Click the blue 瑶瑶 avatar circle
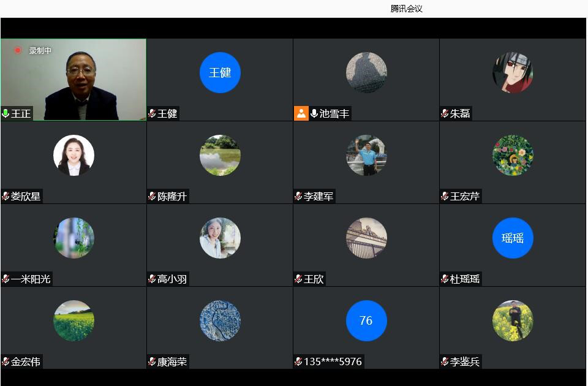Viewport: 588px width, 386px height. (x=513, y=238)
